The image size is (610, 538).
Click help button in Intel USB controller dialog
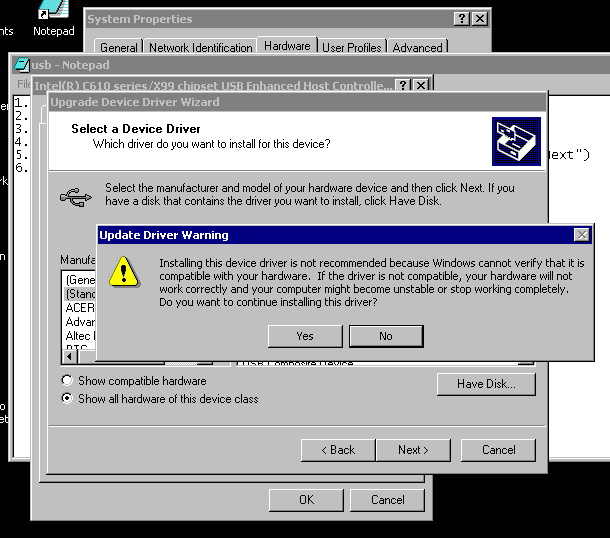pos(403,85)
